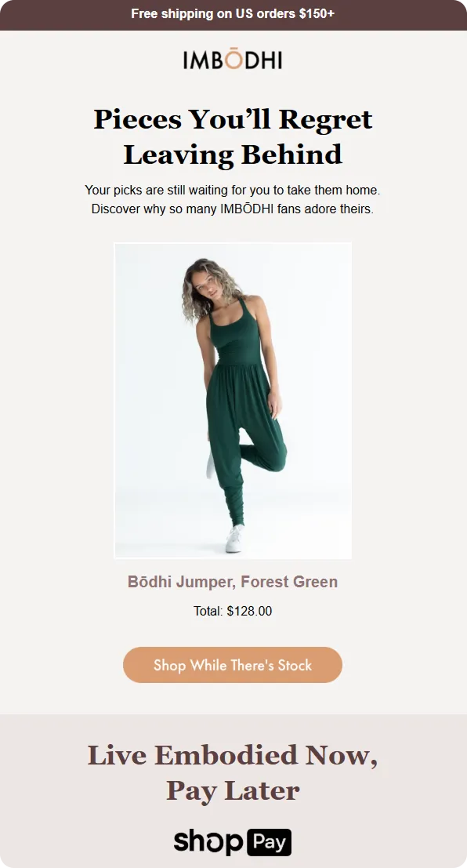The image size is (467, 868).
Task: Click the green jumper product photo
Action: point(233,400)
